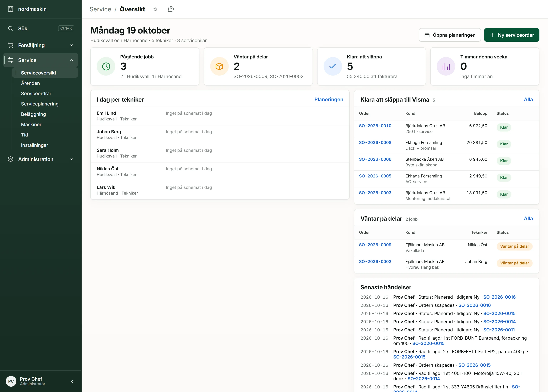Select technician Lars Wik row
The height and width of the screenshot is (392, 548).
coord(220,190)
